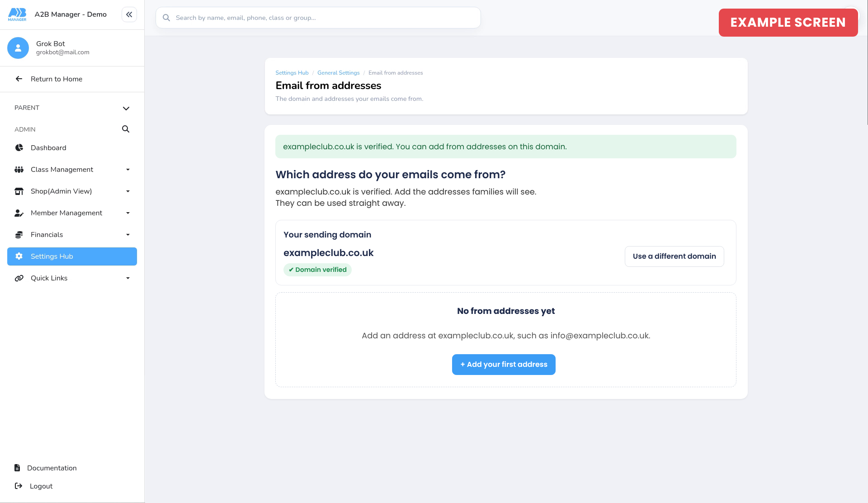Expand the Shop(Admin View) submenu arrow
The image size is (868, 503).
pyautogui.click(x=128, y=191)
